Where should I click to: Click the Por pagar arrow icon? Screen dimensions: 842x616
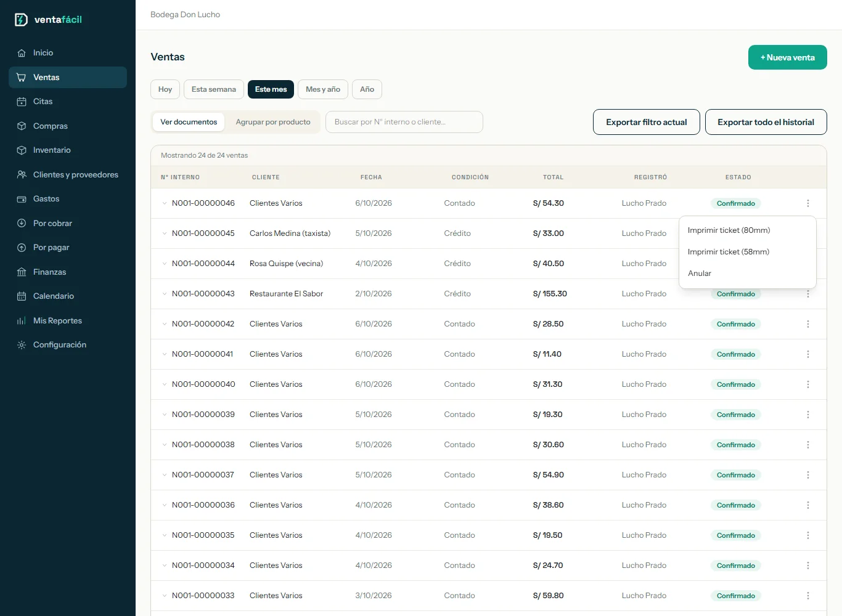pyautogui.click(x=22, y=248)
